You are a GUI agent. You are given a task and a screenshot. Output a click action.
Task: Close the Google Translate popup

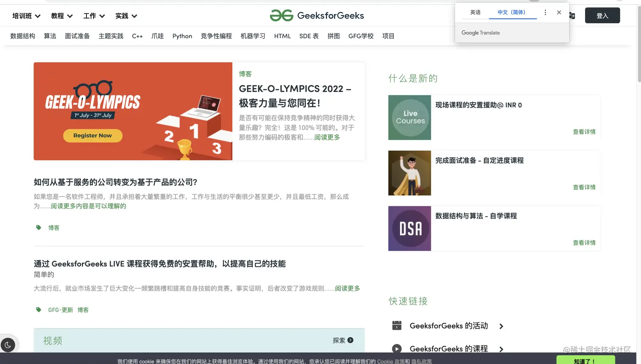[559, 12]
